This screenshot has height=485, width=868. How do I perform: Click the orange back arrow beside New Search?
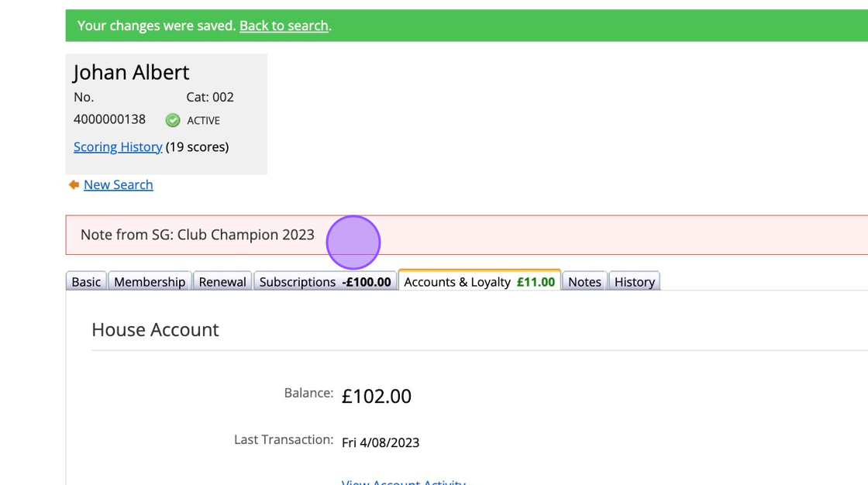[74, 184]
